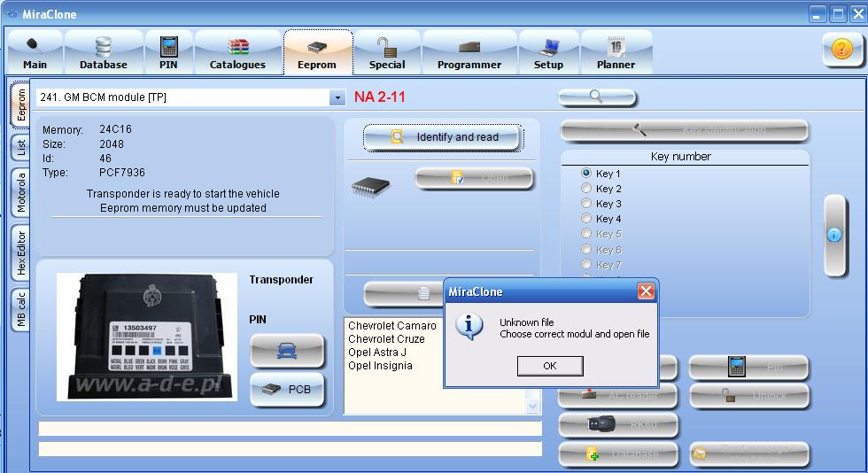Click the PCB button with chip icon
The image size is (868, 473).
(287, 390)
